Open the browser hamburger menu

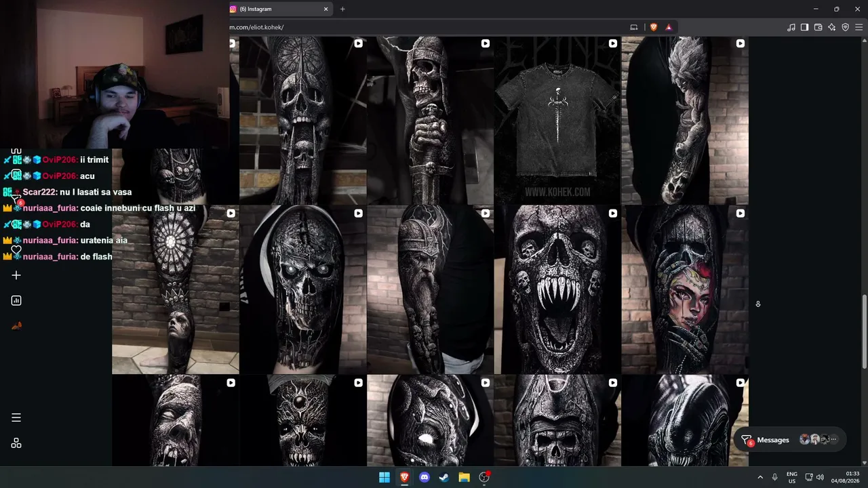tap(859, 27)
